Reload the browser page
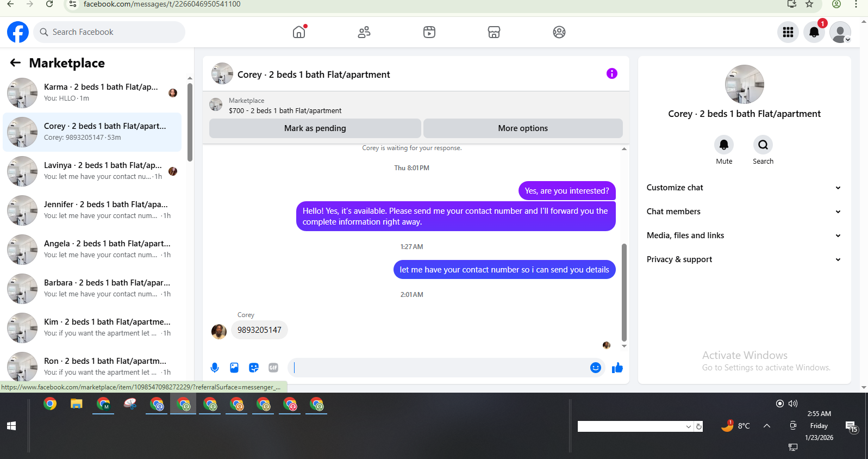 (x=49, y=4)
